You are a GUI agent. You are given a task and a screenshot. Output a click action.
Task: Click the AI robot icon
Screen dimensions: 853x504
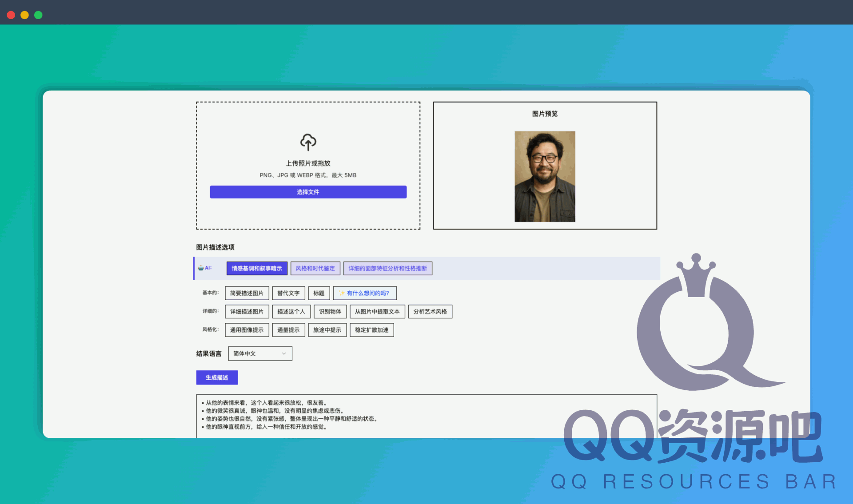point(201,268)
